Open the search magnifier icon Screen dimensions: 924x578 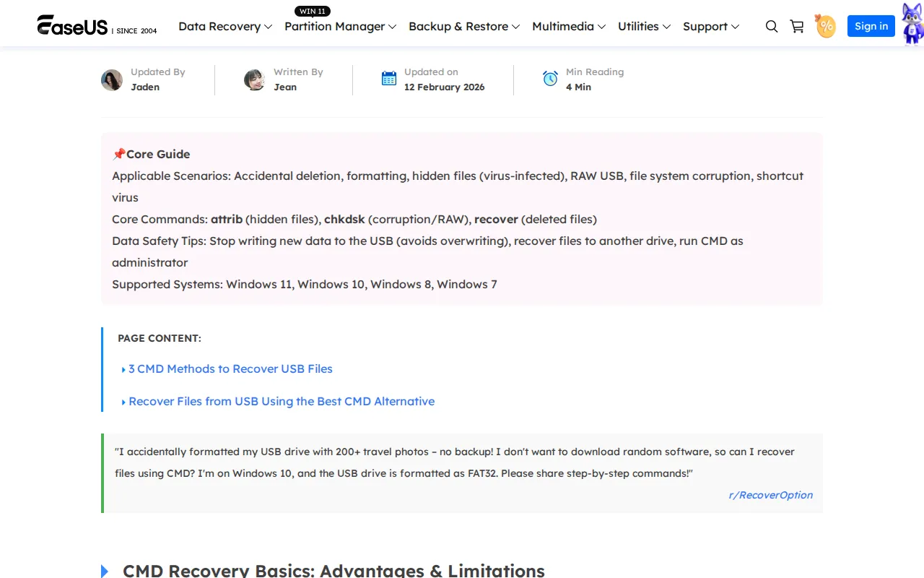click(771, 27)
